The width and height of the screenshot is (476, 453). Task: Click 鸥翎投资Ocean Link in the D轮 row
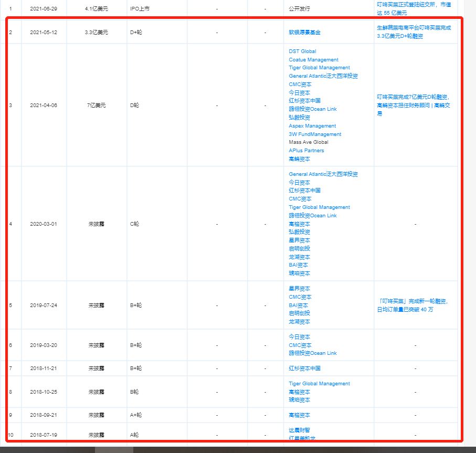click(313, 109)
